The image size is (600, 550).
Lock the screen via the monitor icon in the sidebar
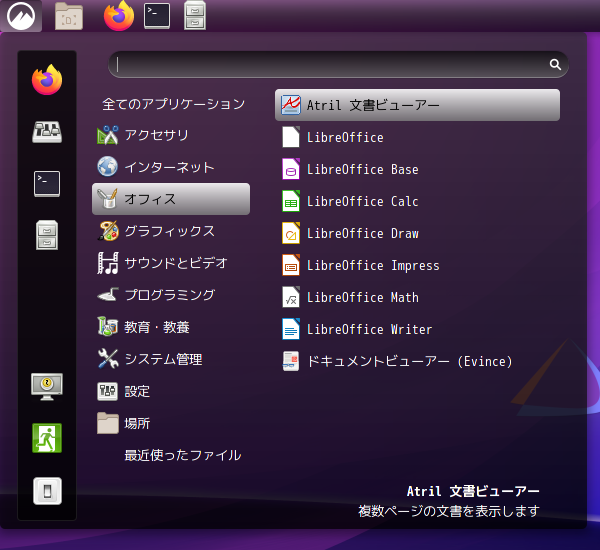tap(47, 387)
